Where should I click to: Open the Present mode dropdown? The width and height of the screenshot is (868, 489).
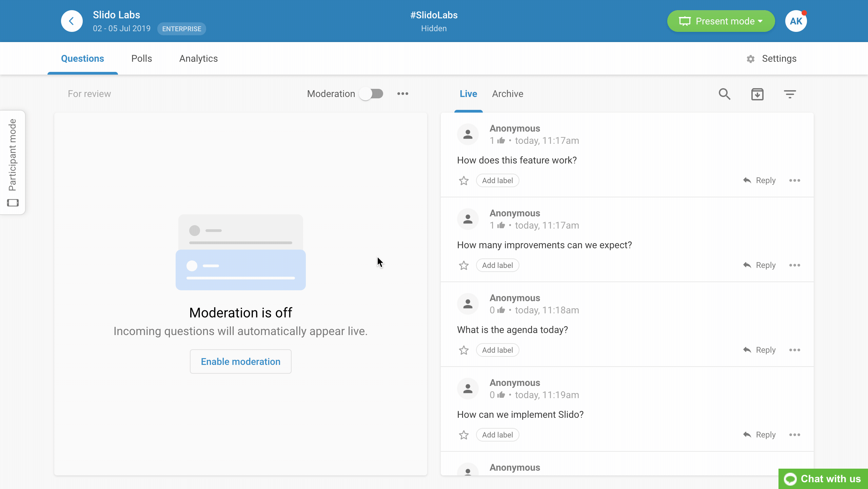pyautogui.click(x=721, y=21)
